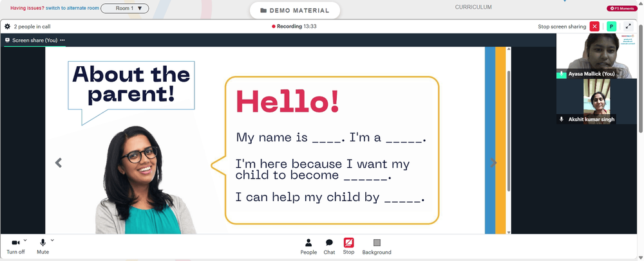The image size is (644, 261).
Task: Mute the microphone
Action: coord(43,247)
